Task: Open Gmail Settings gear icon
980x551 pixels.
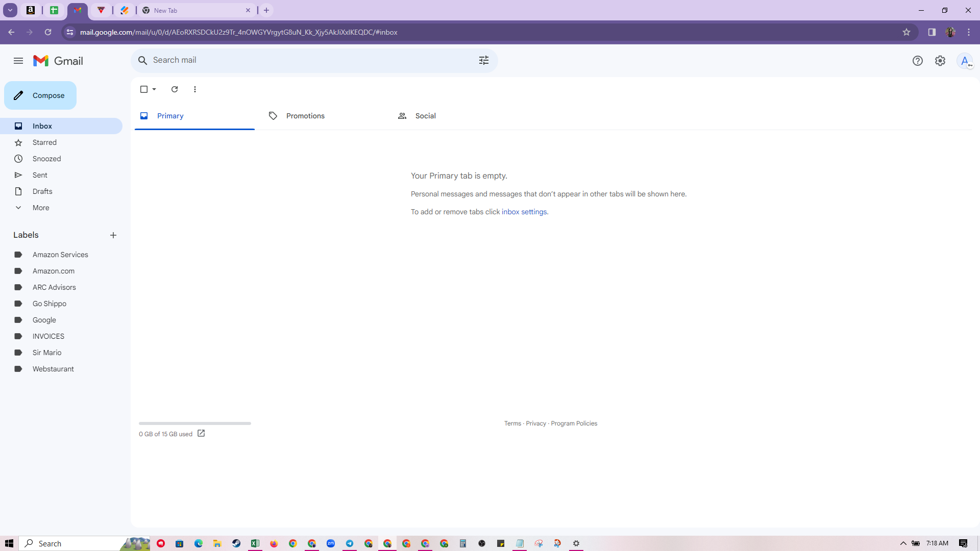Action: [x=940, y=61]
